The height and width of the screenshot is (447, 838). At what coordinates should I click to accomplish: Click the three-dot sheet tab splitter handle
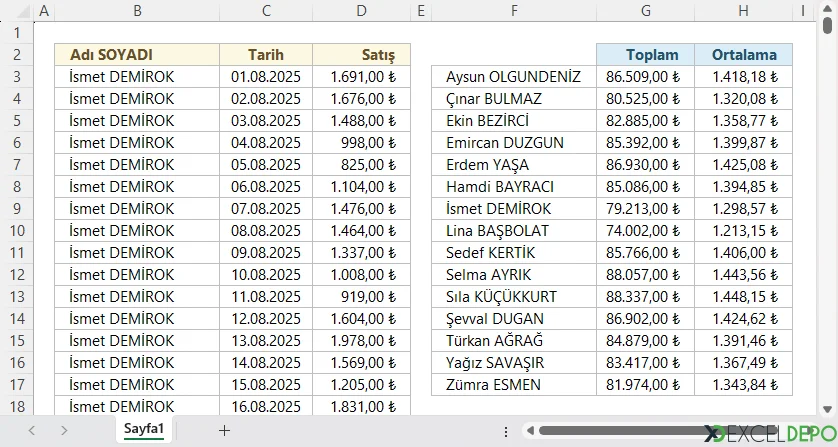pos(506,431)
